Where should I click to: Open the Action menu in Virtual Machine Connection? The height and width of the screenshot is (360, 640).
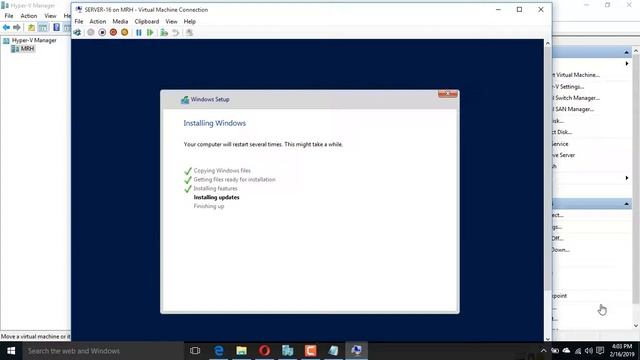click(x=98, y=21)
